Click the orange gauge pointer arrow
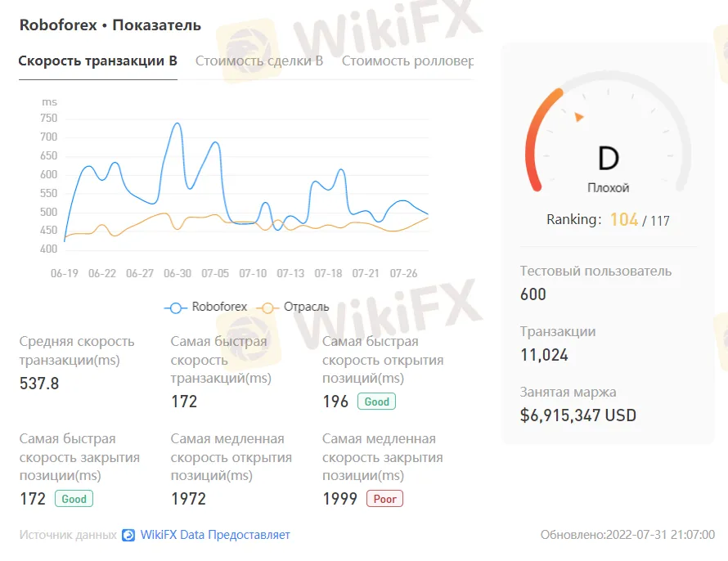Image resolution: width=728 pixels, height=561 pixels. click(x=578, y=116)
